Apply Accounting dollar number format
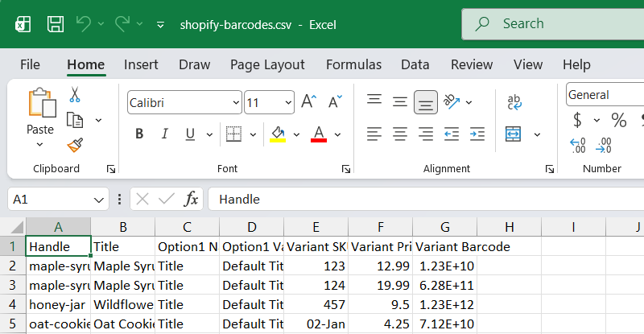The height and width of the screenshot is (334, 644). click(x=577, y=120)
